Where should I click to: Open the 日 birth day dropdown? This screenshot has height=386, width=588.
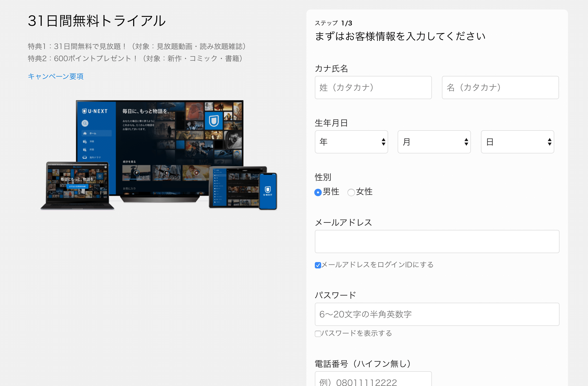[x=517, y=142]
